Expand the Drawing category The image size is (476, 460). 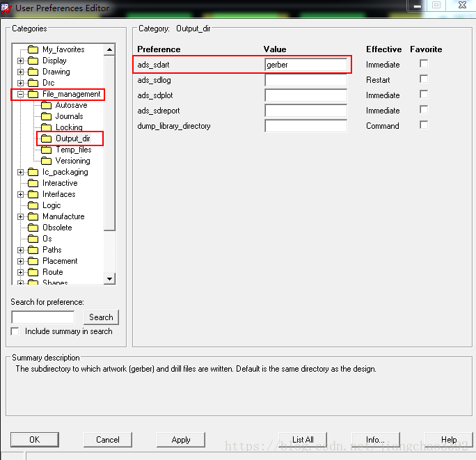point(20,72)
